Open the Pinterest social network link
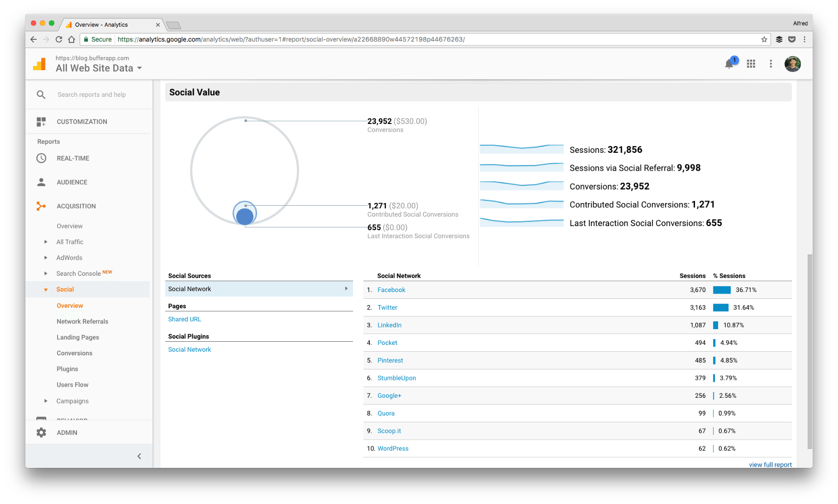The width and height of the screenshot is (838, 504). point(390,361)
